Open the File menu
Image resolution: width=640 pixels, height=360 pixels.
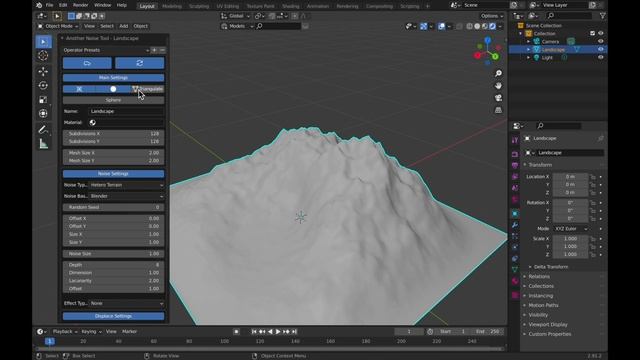point(49,5)
